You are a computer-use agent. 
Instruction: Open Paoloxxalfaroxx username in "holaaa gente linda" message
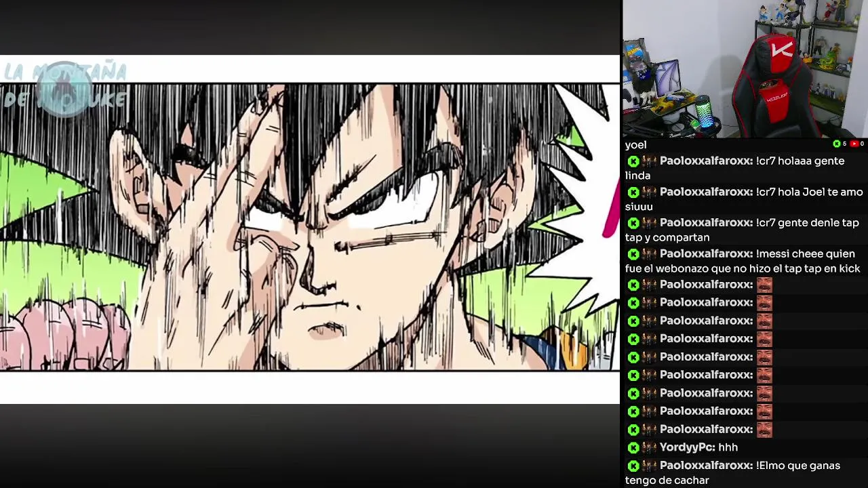click(x=707, y=161)
